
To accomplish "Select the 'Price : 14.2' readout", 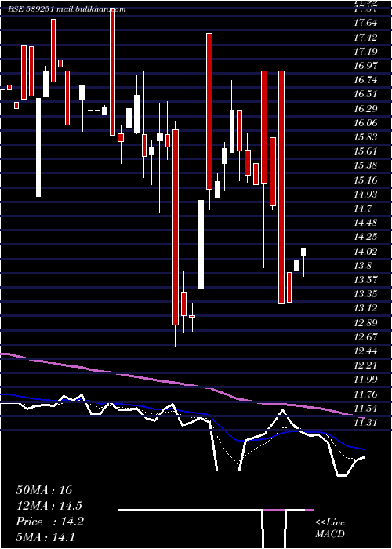I will click(x=50, y=522).
